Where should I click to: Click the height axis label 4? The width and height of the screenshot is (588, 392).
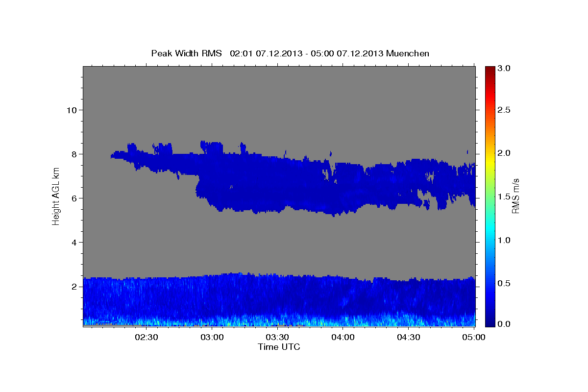pyautogui.click(x=74, y=243)
